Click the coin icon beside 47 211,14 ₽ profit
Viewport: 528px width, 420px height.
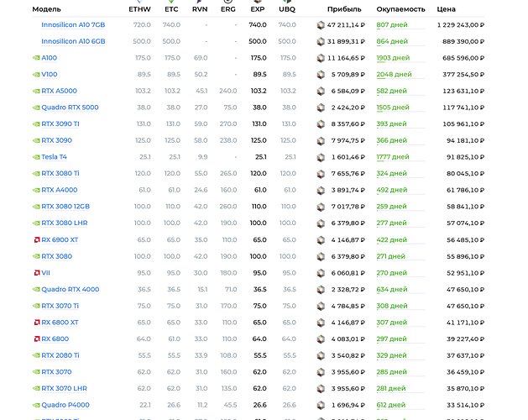click(321, 25)
